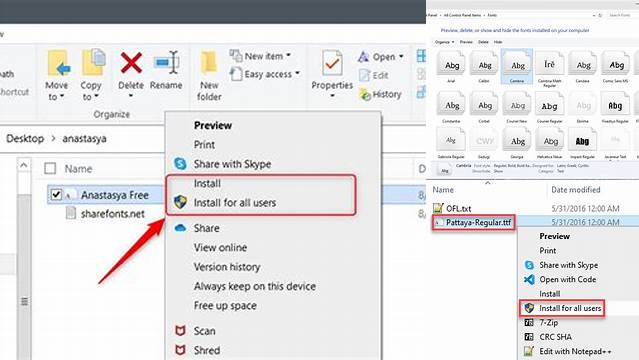Choose Print in the Anastasya context menu
Screen dimensions: 639x360
204,144
